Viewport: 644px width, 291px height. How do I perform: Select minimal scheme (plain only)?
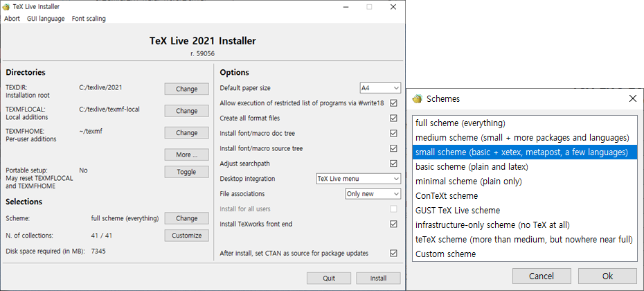pos(524,182)
